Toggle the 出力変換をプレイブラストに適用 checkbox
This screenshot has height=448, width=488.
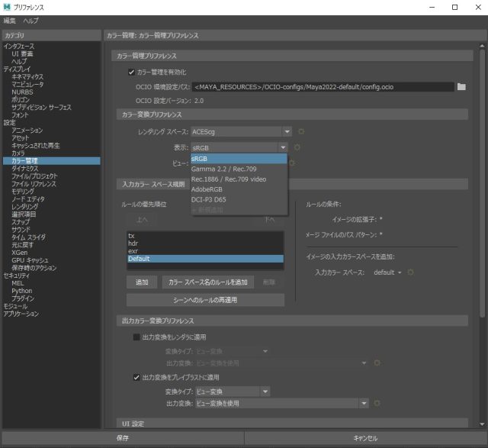[x=136, y=377]
